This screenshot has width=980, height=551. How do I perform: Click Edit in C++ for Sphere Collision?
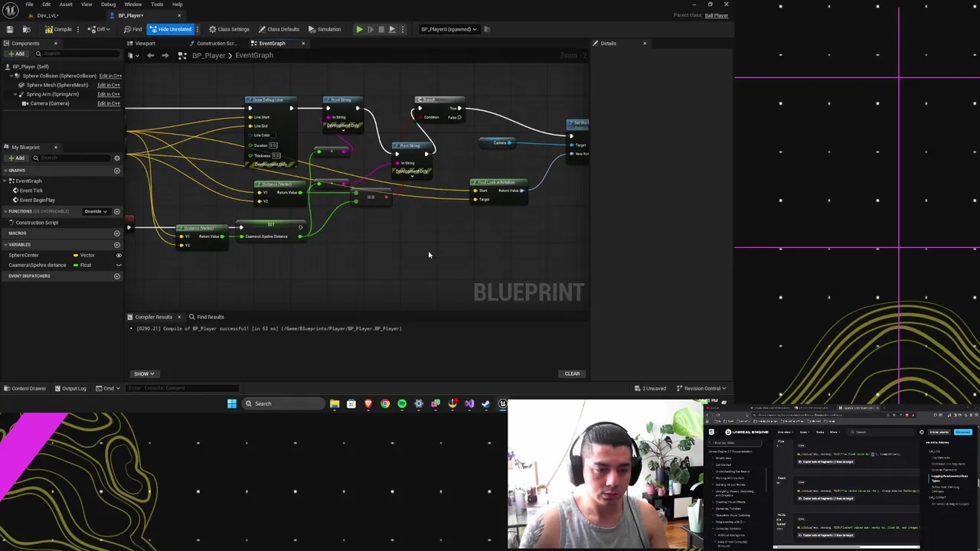[x=109, y=76]
